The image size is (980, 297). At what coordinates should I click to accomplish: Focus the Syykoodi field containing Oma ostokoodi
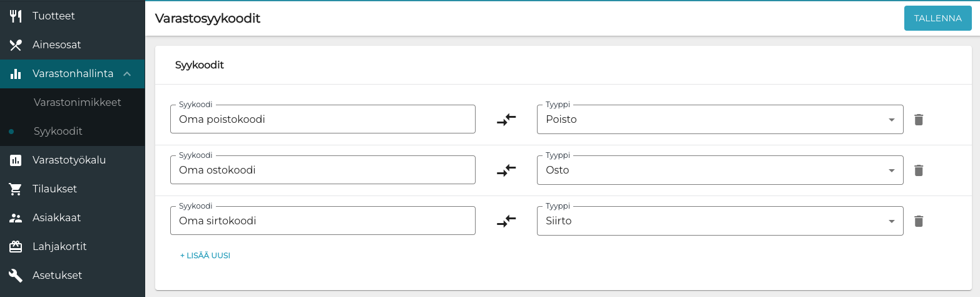[x=322, y=170]
